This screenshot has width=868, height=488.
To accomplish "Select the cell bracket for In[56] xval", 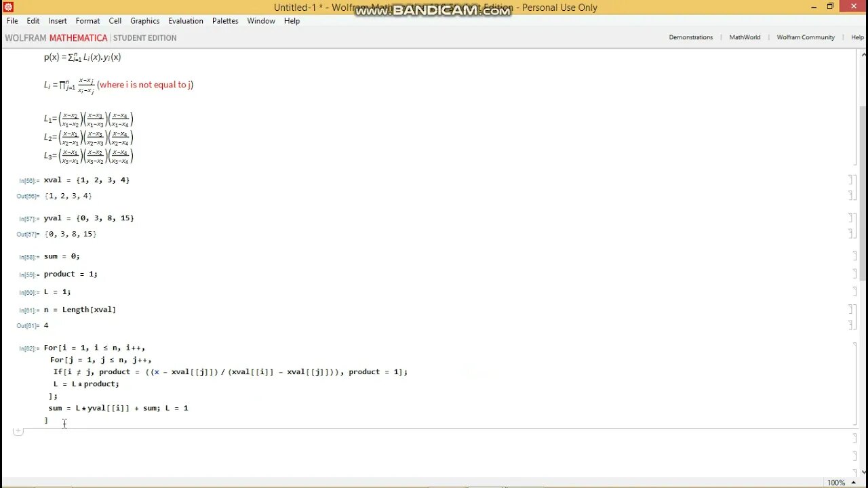I will (x=851, y=180).
